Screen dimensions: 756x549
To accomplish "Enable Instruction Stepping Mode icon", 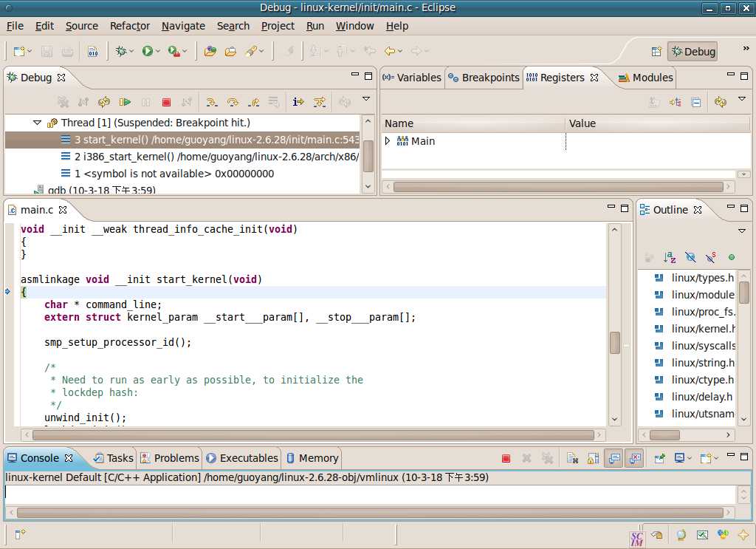I will [298, 102].
